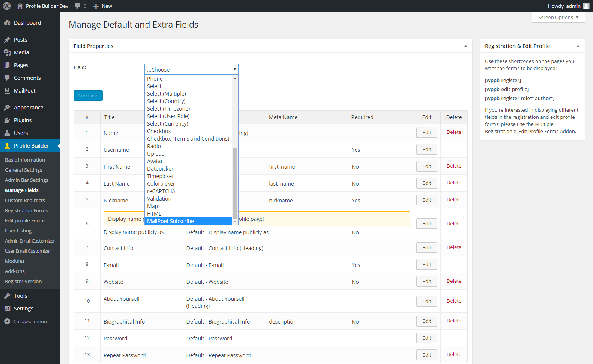The image size is (593, 364).
Task: Click the Collapse menu arrow icon
Action: pos(7,321)
